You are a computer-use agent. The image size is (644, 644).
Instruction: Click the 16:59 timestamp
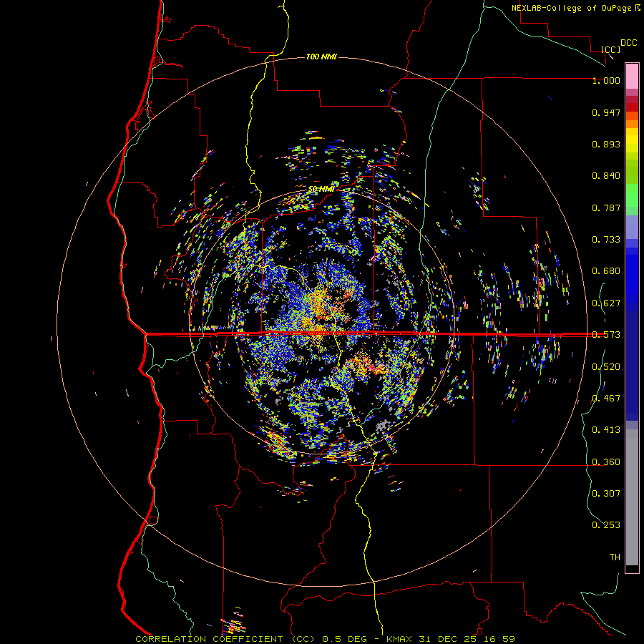tap(499, 639)
